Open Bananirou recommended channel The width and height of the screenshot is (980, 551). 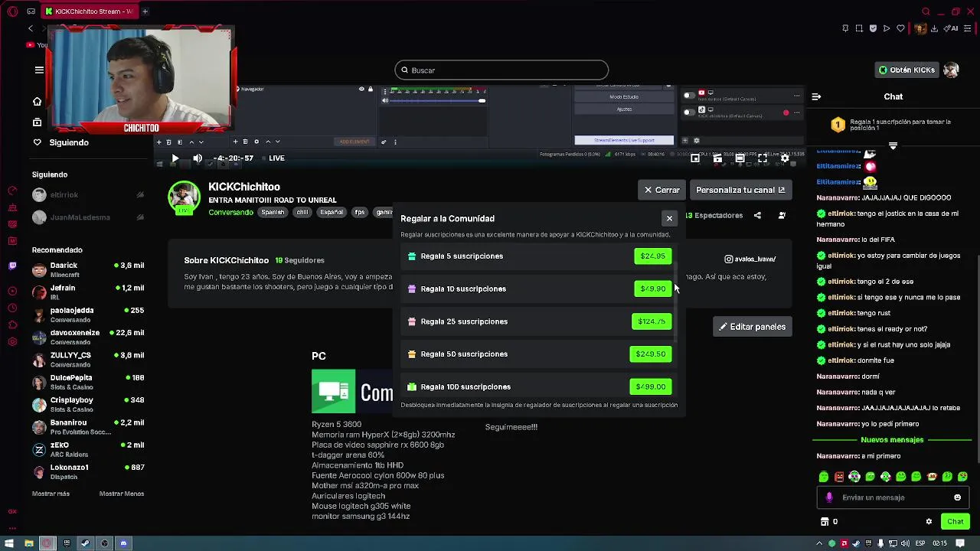pyautogui.click(x=88, y=426)
